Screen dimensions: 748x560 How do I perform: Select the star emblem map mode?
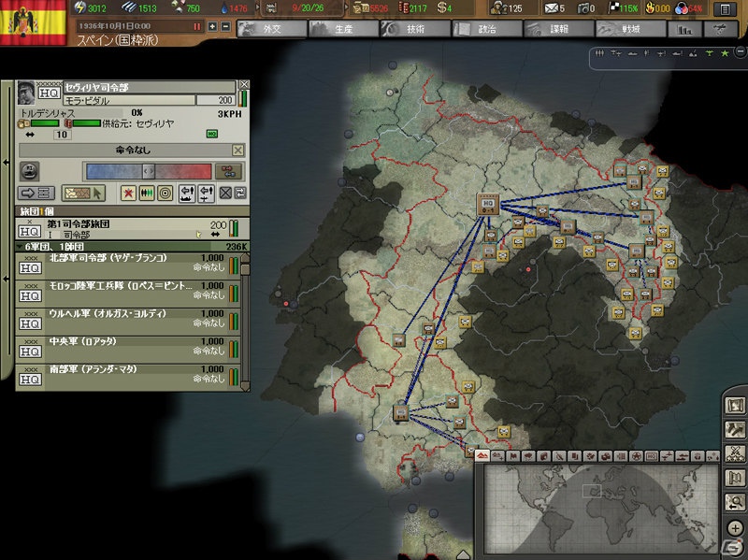pos(637,456)
